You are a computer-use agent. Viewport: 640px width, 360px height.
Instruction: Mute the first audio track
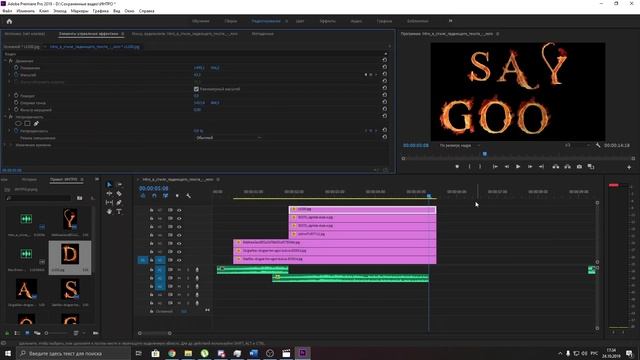[179, 270]
